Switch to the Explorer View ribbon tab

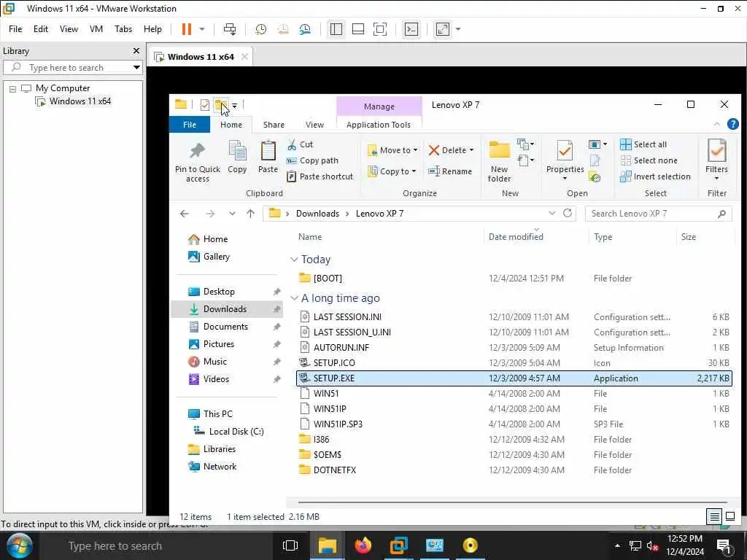tap(314, 125)
